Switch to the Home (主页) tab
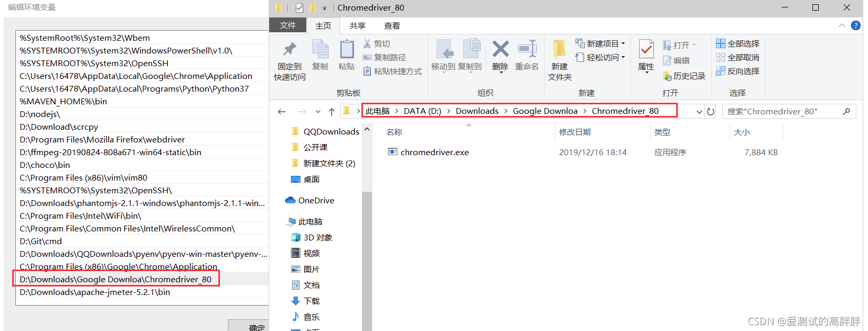Screen dimensions: 868x331 click(323, 25)
